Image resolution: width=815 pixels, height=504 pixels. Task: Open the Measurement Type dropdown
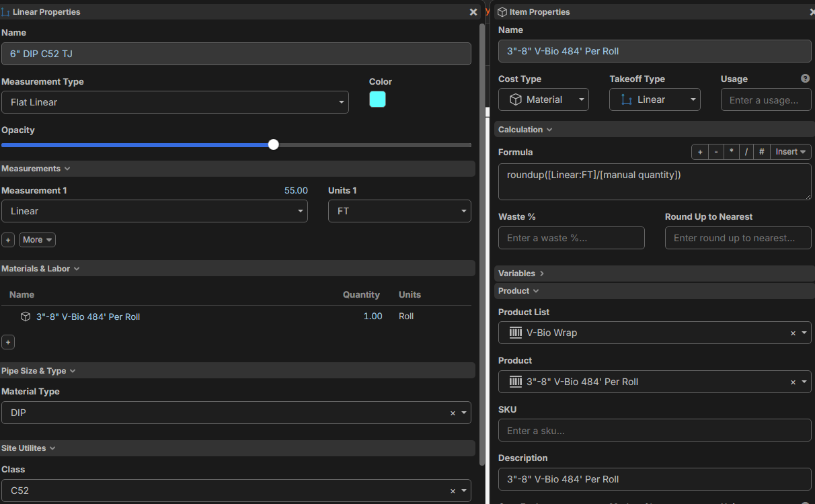[175, 102]
